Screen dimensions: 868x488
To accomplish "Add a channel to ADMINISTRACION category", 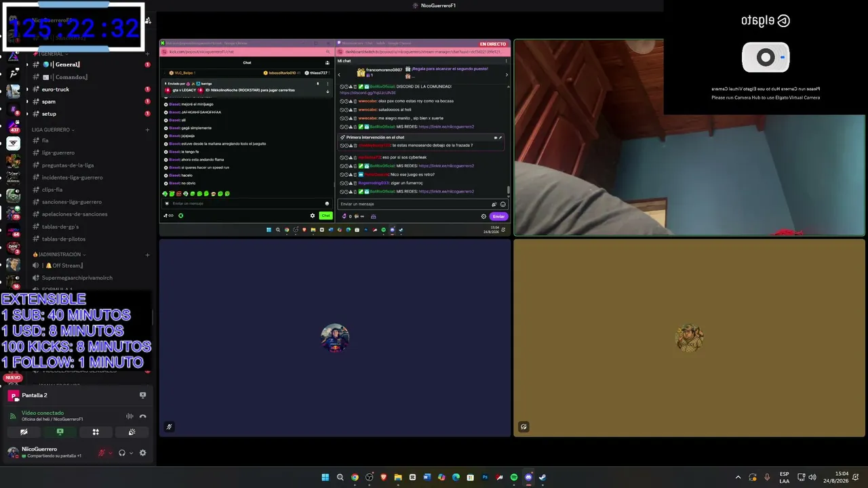I will coord(147,255).
